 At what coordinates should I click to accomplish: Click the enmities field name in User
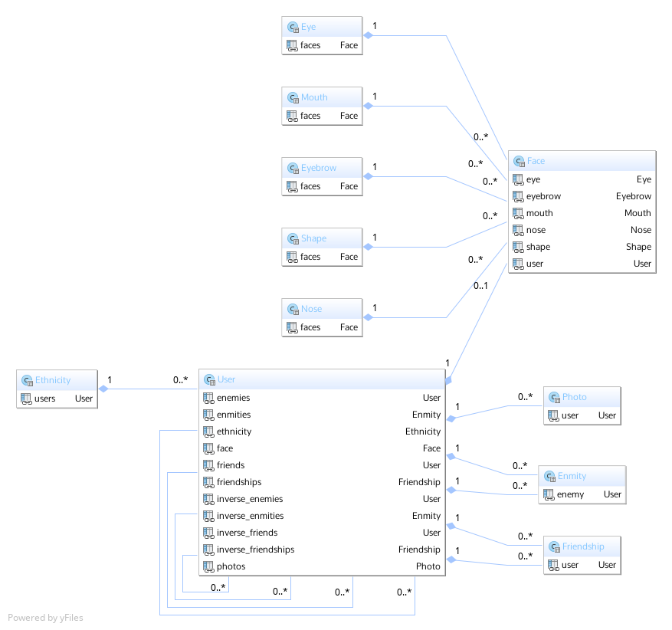[234, 415]
